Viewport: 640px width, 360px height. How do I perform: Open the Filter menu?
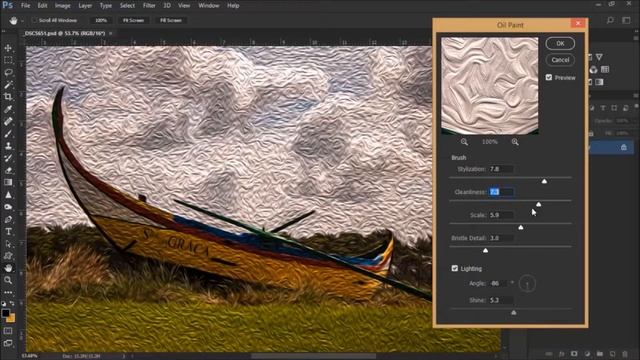149,6
